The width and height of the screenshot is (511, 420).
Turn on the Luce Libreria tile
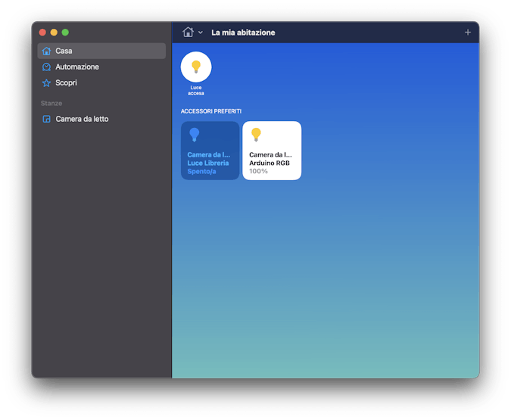[x=210, y=151]
